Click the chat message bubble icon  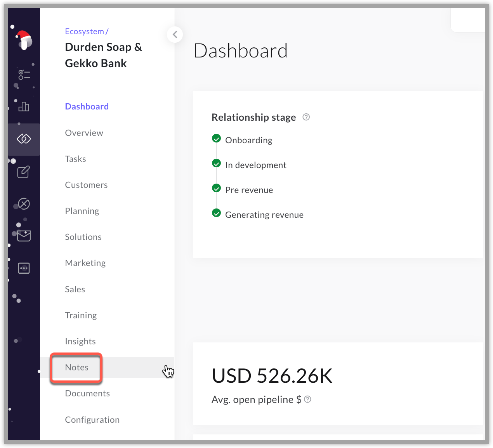point(24,268)
